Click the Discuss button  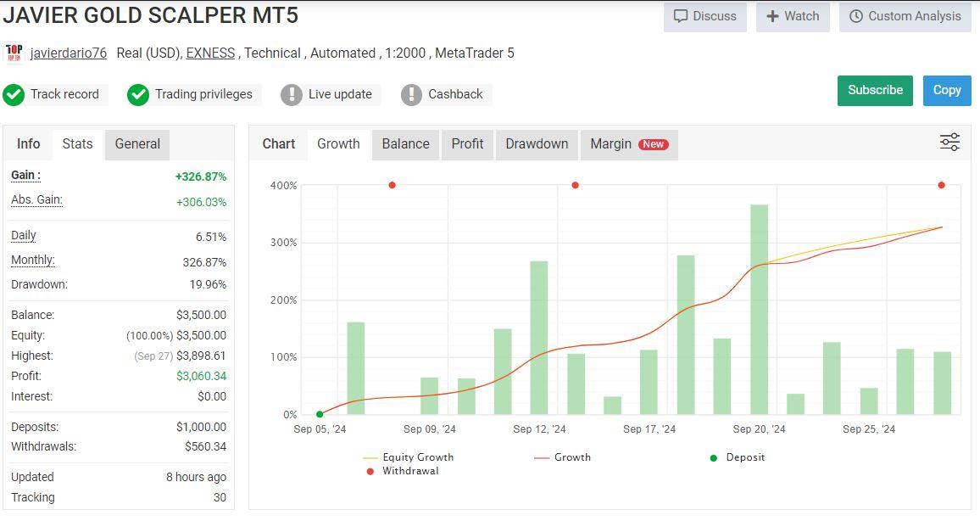704,16
